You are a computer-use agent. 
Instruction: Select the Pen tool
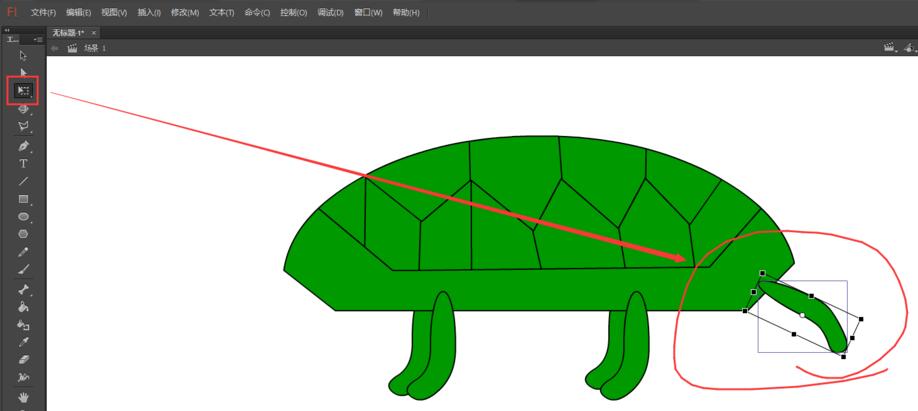pyautogui.click(x=23, y=146)
